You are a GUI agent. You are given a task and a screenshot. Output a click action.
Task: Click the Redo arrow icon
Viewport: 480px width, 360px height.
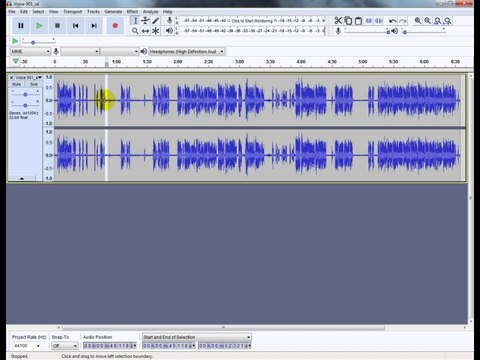pyautogui.click(x=403, y=21)
